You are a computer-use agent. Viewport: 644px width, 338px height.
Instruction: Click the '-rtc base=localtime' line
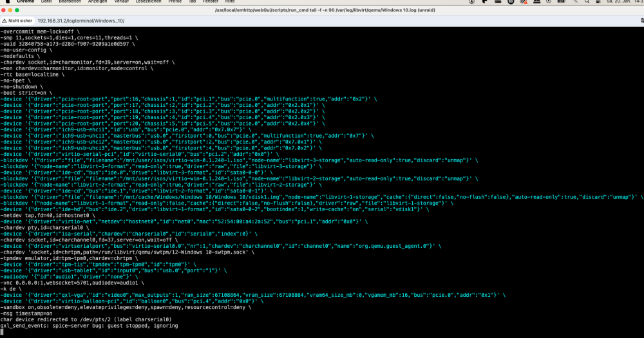click(x=32, y=75)
